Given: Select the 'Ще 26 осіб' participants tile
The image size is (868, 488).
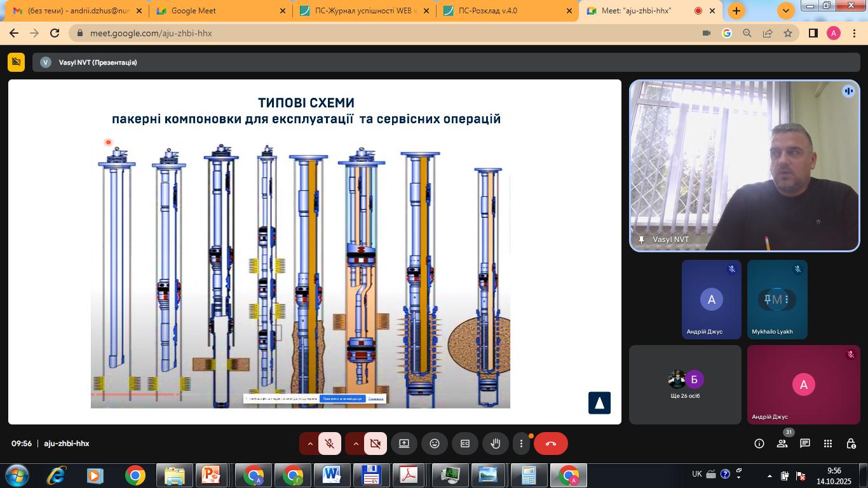Looking at the screenshot, I should pyautogui.click(x=685, y=384).
